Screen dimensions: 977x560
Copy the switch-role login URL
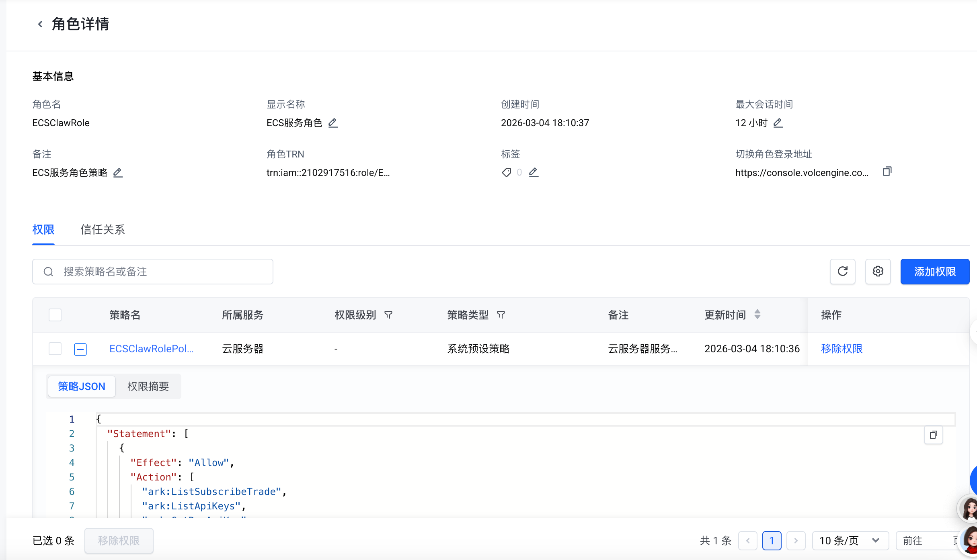point(887,172)
